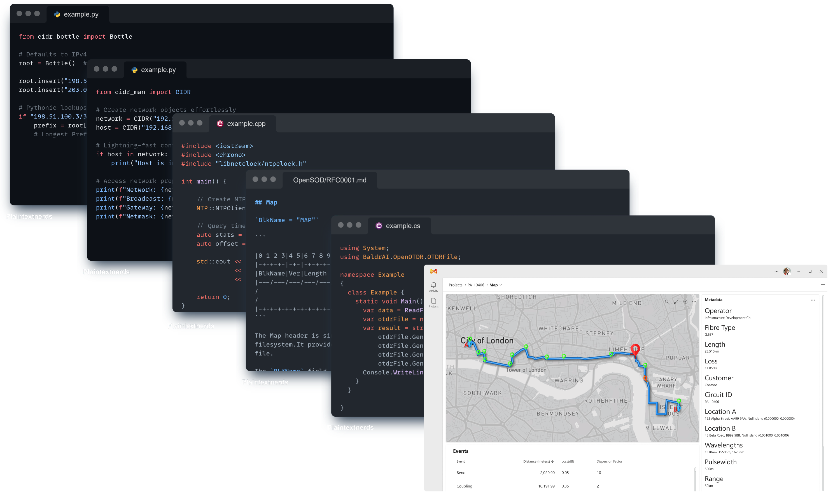This screenshot has width=840, height=504.
Task: Expand the map to full screen
Action: [676, 302]
